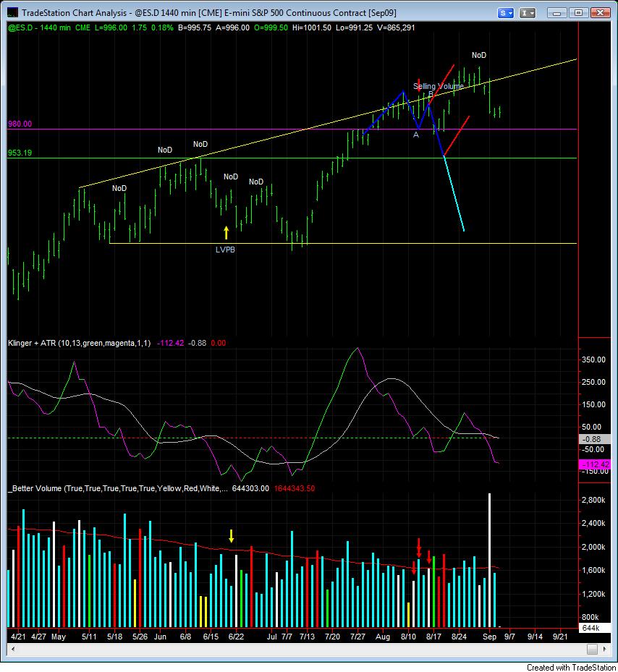This screenshot has width=618, height=672.
Task: Maximize the Chart Analysis window
Action: (x=578, y=13)
